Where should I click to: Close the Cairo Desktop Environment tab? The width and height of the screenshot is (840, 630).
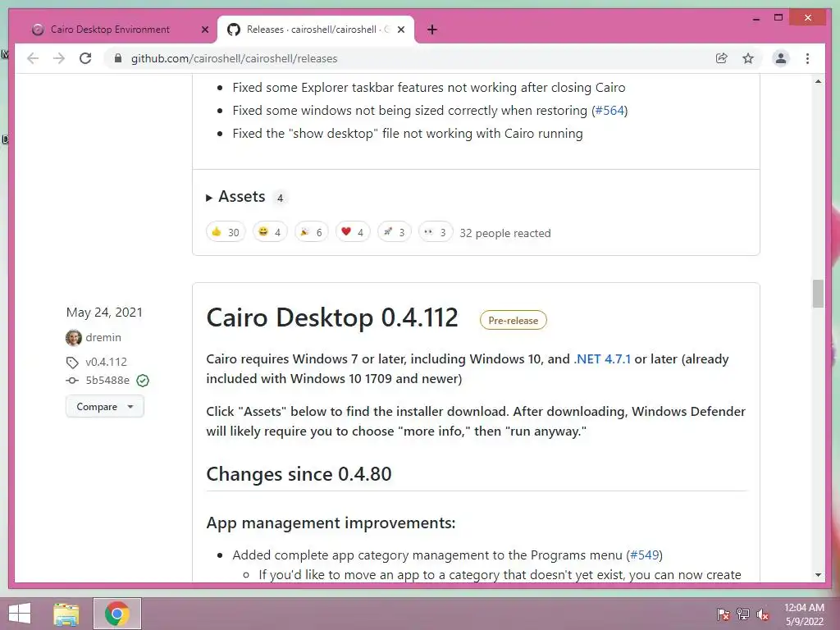tap(204, 30)
